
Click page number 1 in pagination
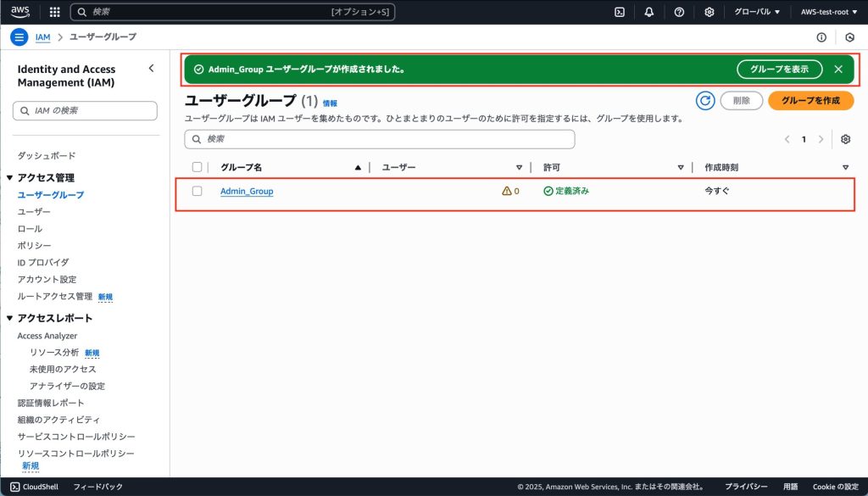[x=804, y=139]
